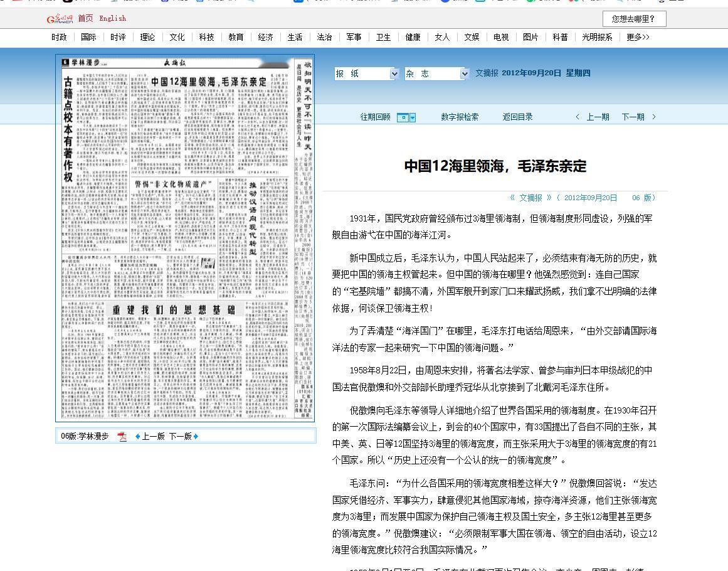Image resolution: width=728 pixels, height=571 pixels.
Task: Click the right arrow after 下一版
Action: 196,437
